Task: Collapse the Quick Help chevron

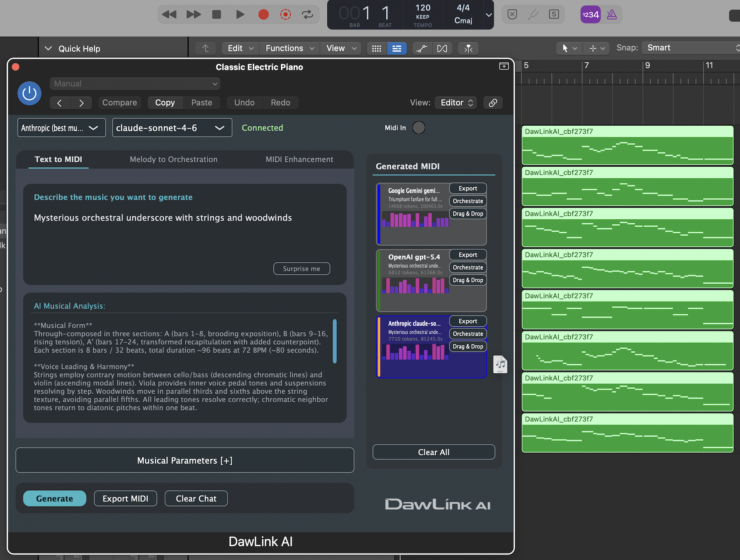Action: click(48, 49)
